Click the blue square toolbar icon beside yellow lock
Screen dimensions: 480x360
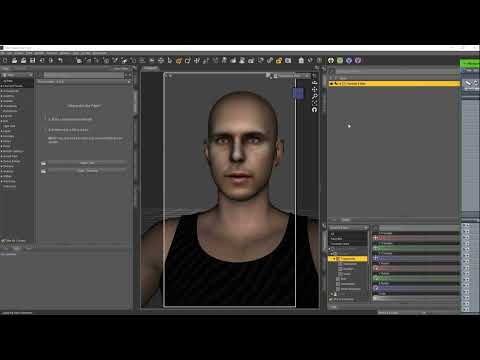[288, 60]
